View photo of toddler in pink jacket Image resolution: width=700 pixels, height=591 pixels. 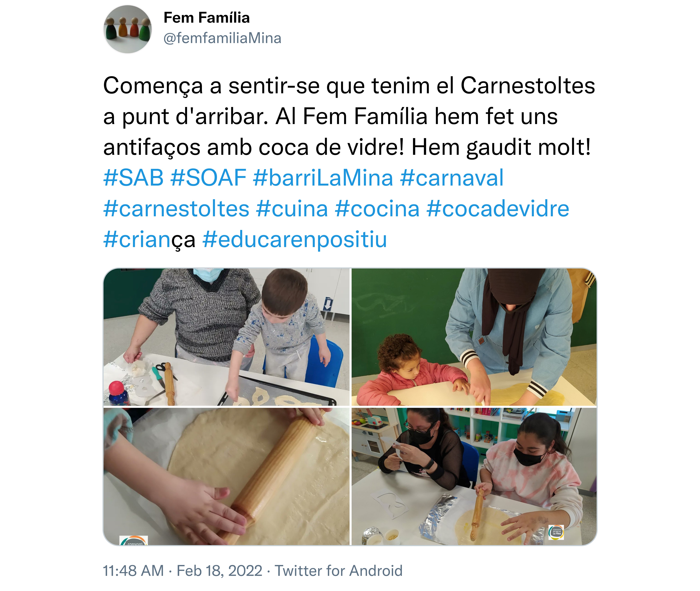pos(474,337)
